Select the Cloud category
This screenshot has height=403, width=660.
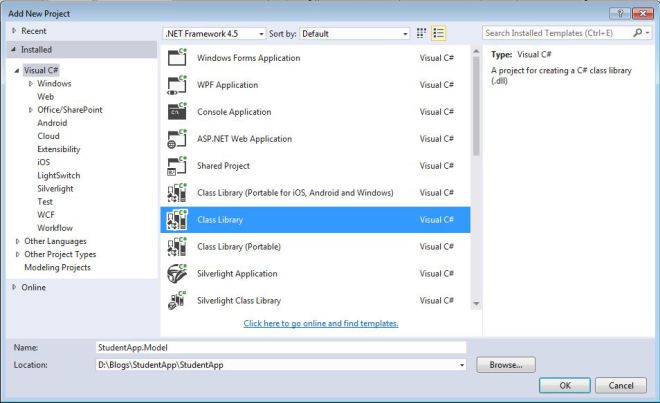(48, 136)
